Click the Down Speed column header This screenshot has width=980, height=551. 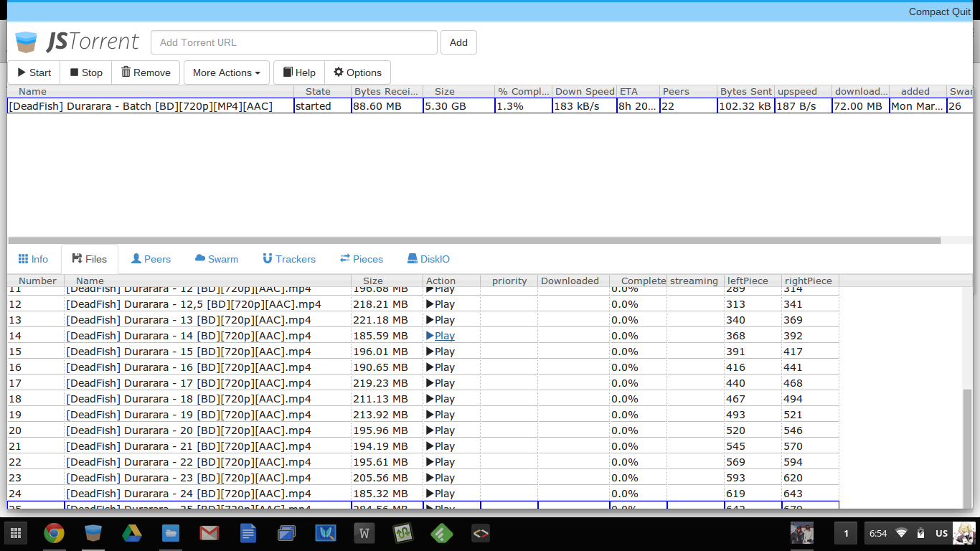[585, 91]
